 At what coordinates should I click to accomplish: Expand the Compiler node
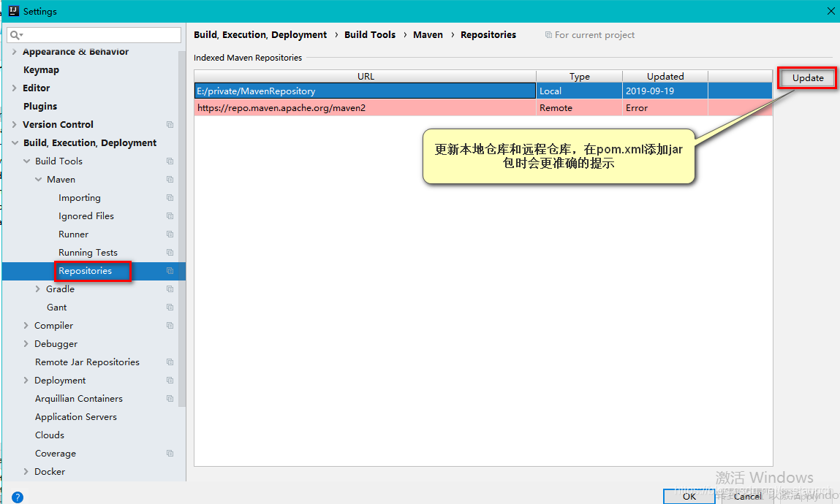click(x=26, y=325)
